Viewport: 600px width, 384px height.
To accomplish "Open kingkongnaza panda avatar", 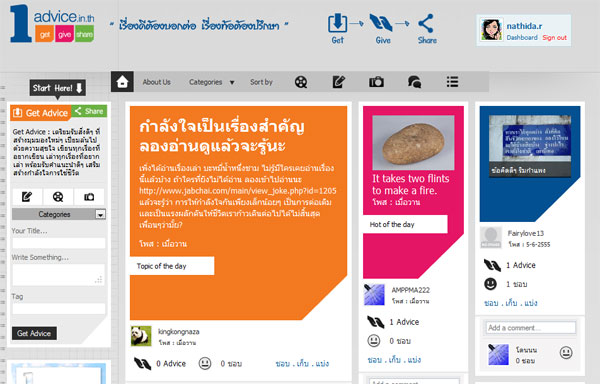I will pyautogui.click(x=141, y=336).
